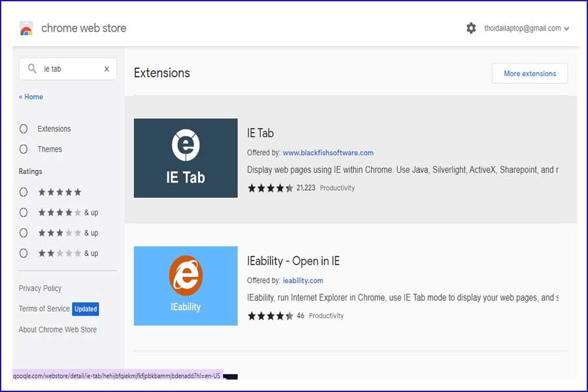Filter results by five-star rating

click(24, 193)
